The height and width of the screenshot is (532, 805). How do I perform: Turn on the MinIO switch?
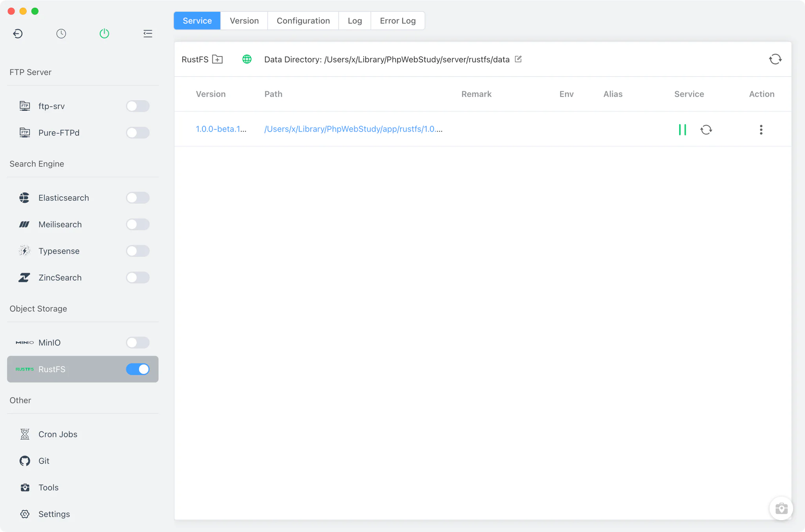tap(138, 343)
